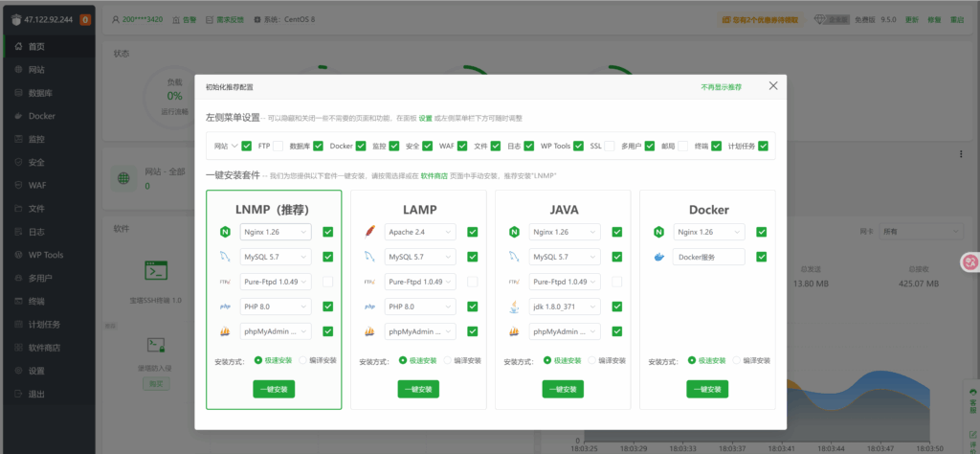Screen dimensions: 980x454
Task: Uncheck PHP 8.0 checkbox in LAMP card
Action: coord(473,306)
